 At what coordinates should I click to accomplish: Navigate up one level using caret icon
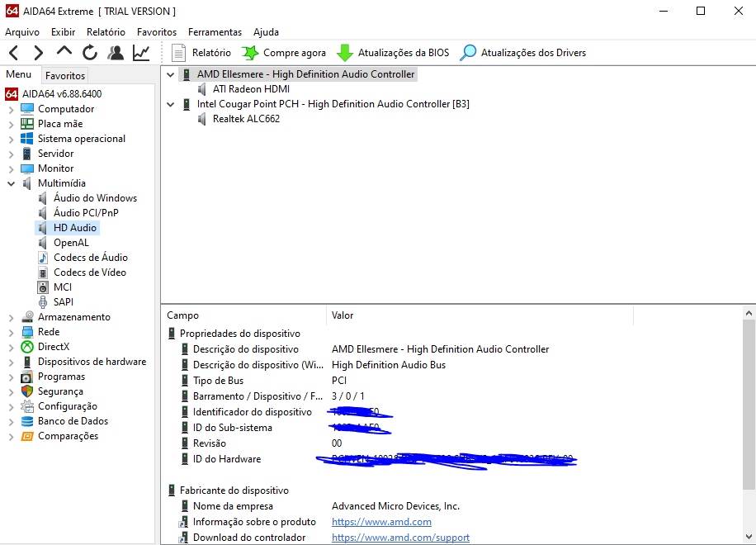[64, 51]
